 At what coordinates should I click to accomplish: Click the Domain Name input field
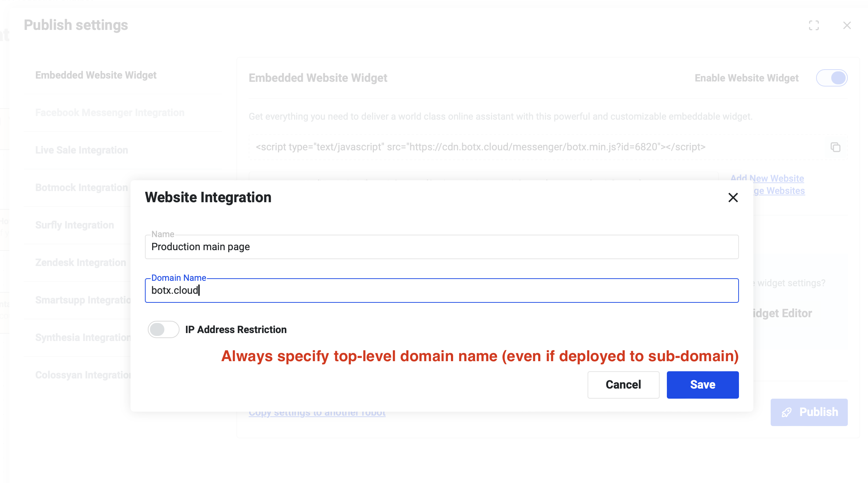coord(442,290)
